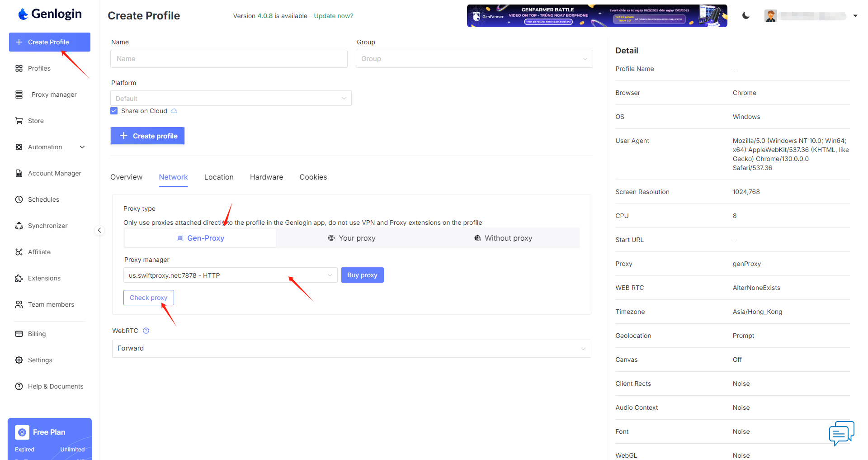This screenshot has height=460, width=868.
Task: Uncheck the Share on Cloud checkbox
Action: tap(114, 111)
